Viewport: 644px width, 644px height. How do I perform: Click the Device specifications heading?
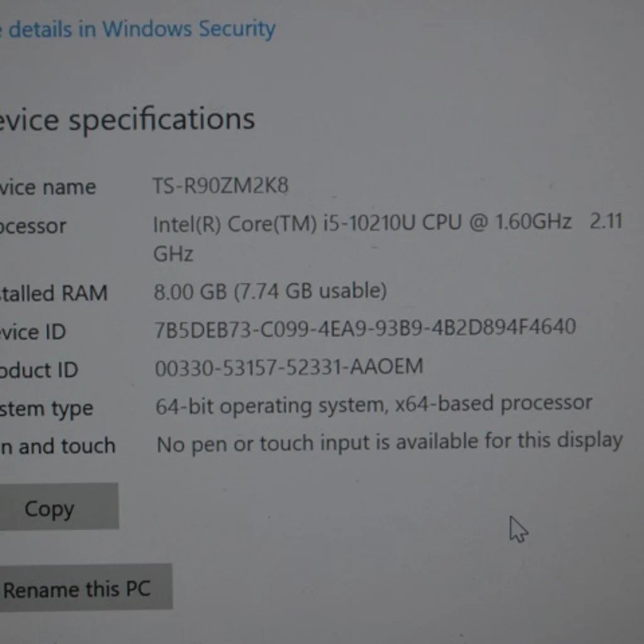pos(126,119)
